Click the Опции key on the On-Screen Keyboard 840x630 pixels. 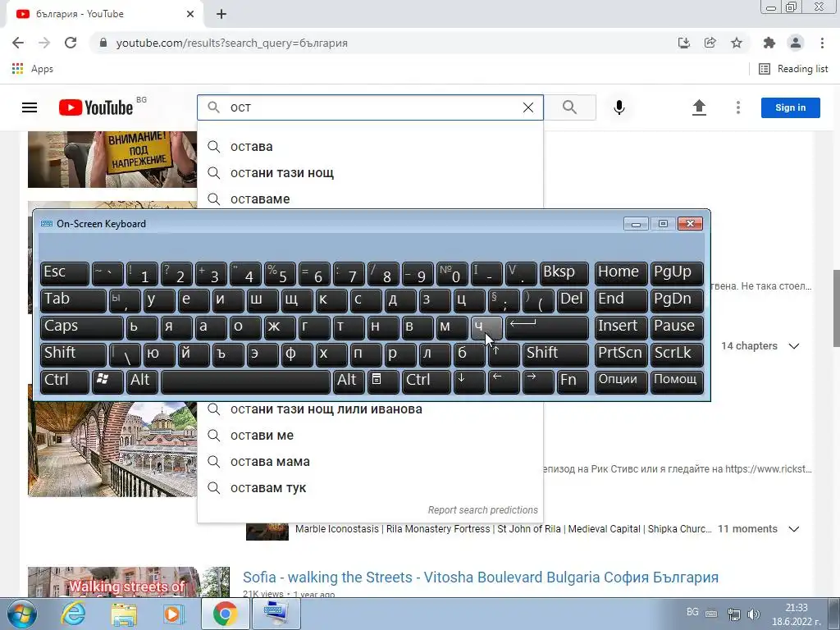click(621, 381)
